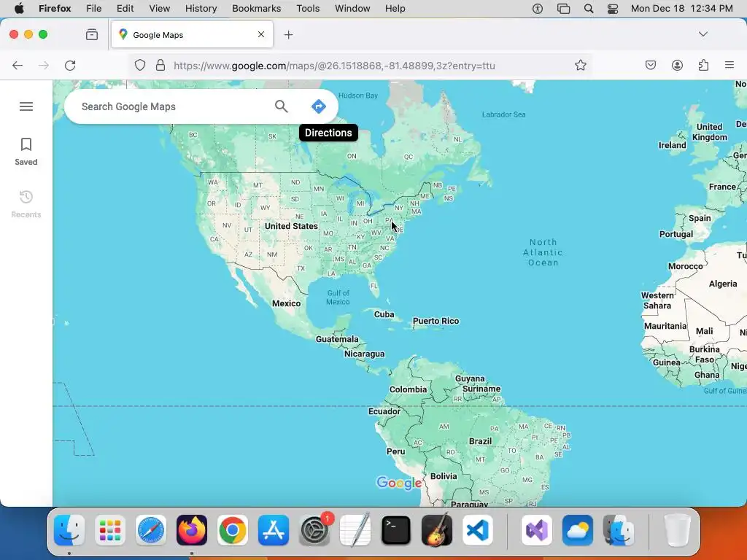Open purple Visual Studio from the Dock
Screen dimensions: 747x560
coord(537,530)
